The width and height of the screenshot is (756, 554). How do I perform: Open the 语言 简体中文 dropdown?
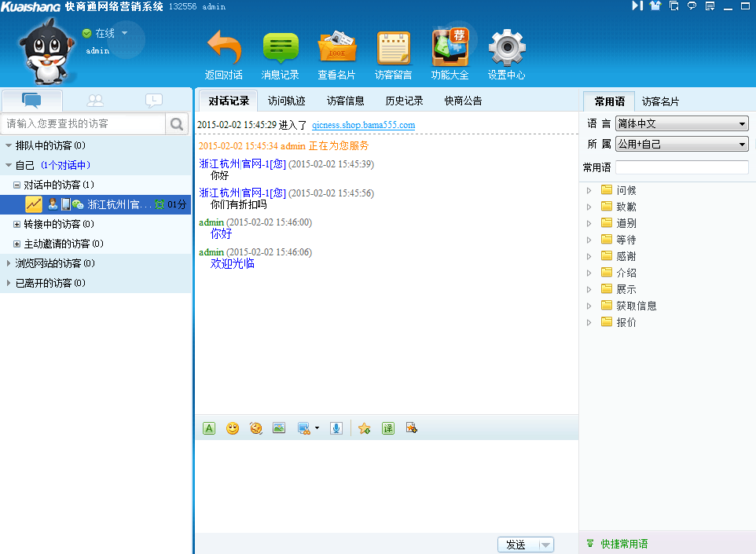(x=681, y=123)
